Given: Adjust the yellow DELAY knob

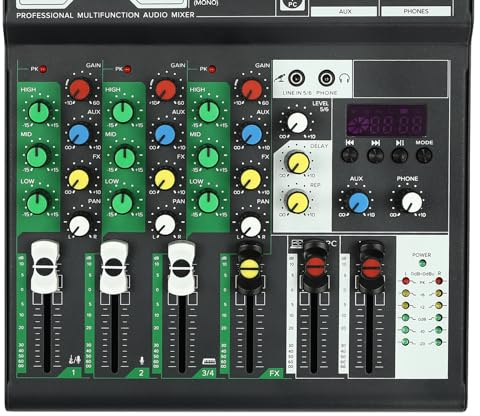Looking at the screenshot, I should 298,163.
